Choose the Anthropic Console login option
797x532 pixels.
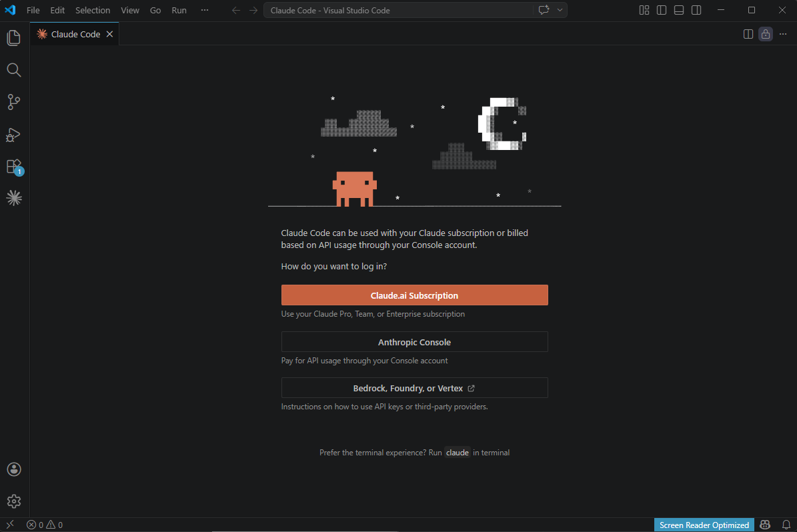pyautogui.click(x=414, y=342)
